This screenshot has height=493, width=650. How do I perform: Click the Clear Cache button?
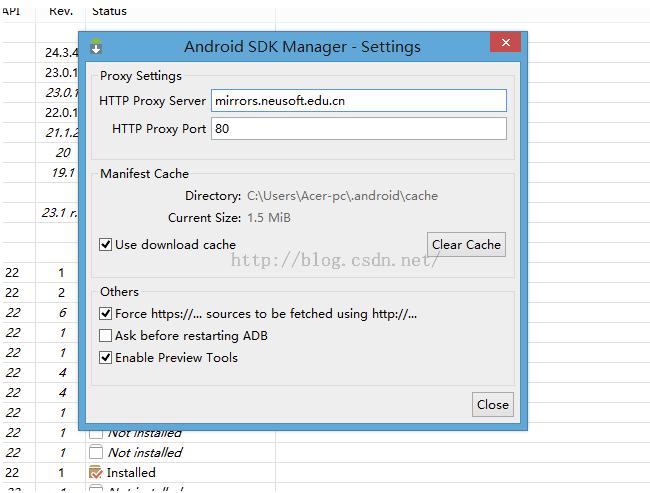(x=466, y=245)
